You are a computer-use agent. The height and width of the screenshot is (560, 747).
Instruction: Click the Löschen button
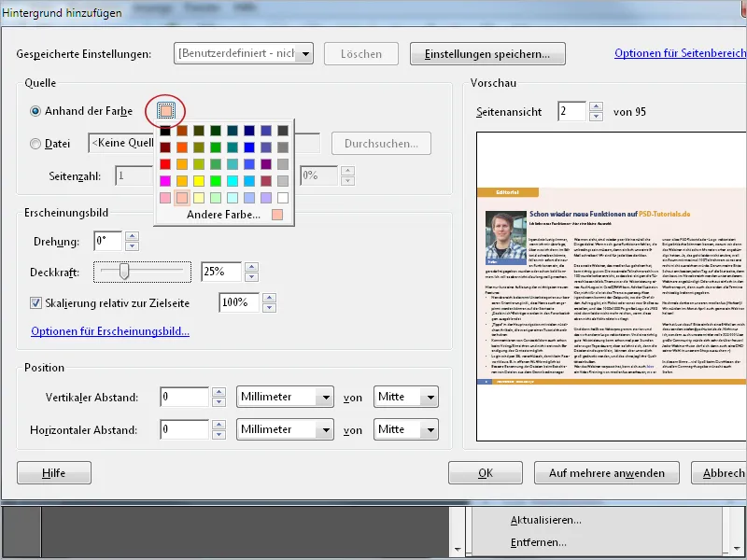[361, 54]
